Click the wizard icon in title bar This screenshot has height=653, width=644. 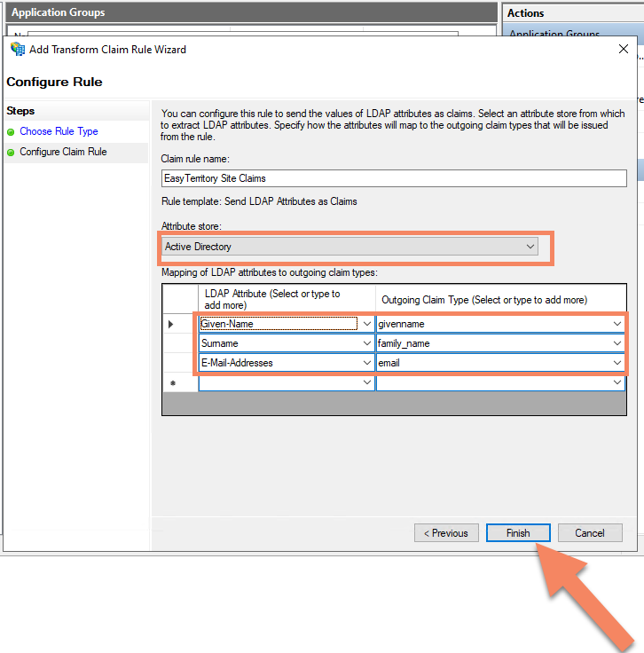pyautogui.click(x=18, y=49)
